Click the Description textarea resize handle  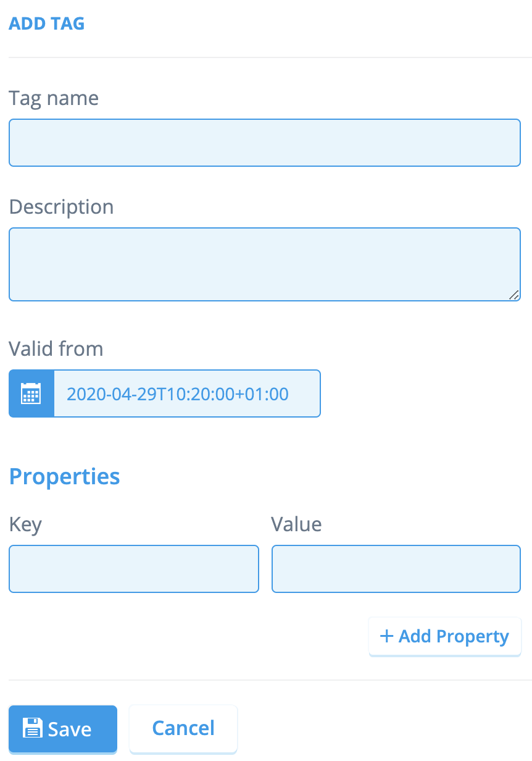pyautogui.click(x=513, y=295)
